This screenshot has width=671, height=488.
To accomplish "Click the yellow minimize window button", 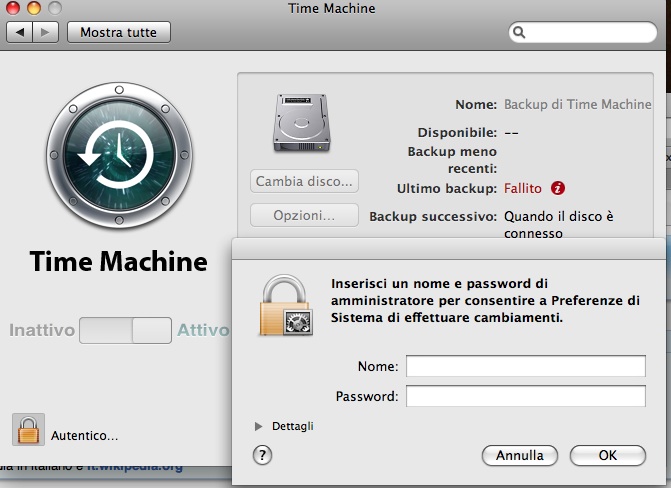I will click(x=34, y=8).
